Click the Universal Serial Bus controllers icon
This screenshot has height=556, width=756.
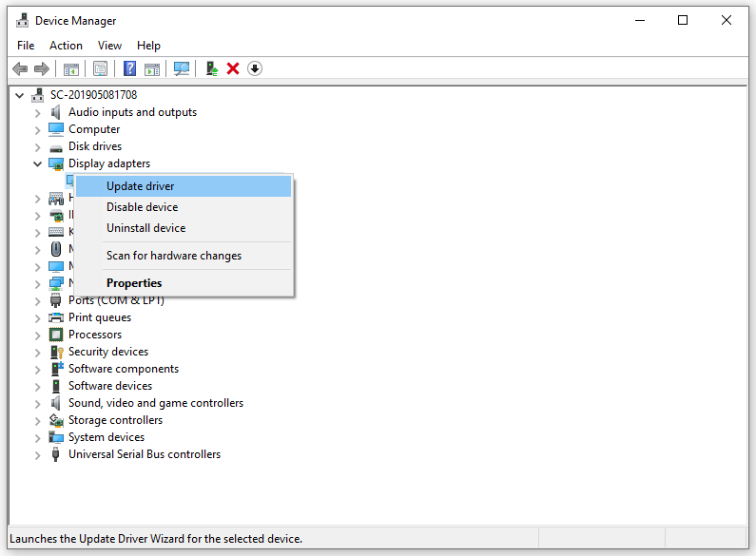point(56,455)
